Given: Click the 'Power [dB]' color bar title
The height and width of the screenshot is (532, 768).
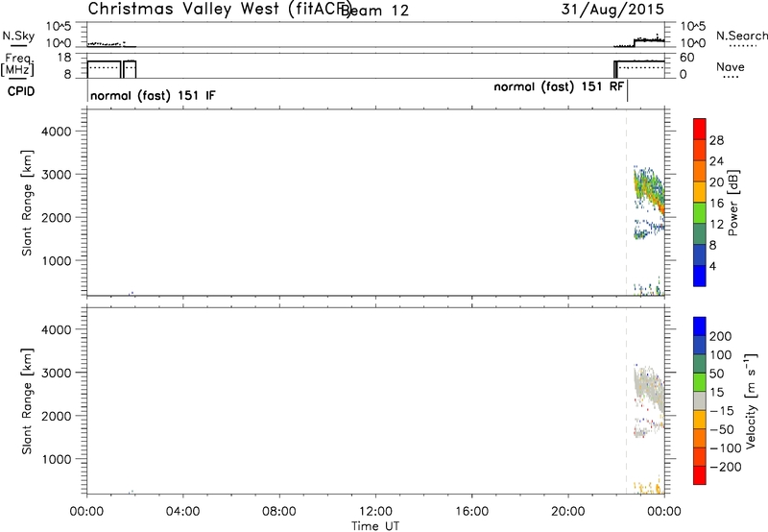Looking at the screenshot, I should pyautogui.click(x=733, y=203).
